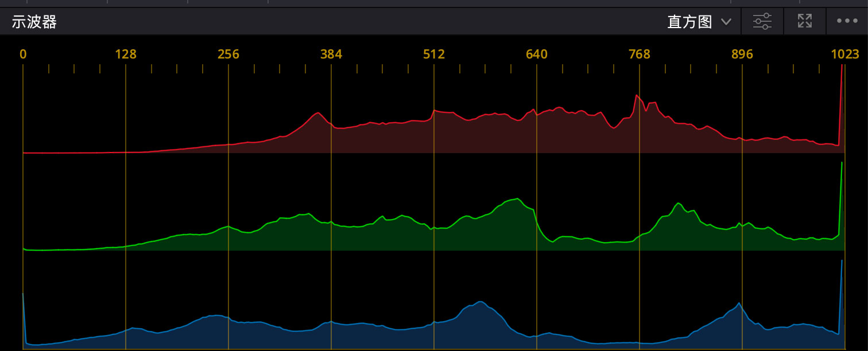Screen dimensions: 868x351
Task: Click the red channel bump before 384
Action: 318,112
